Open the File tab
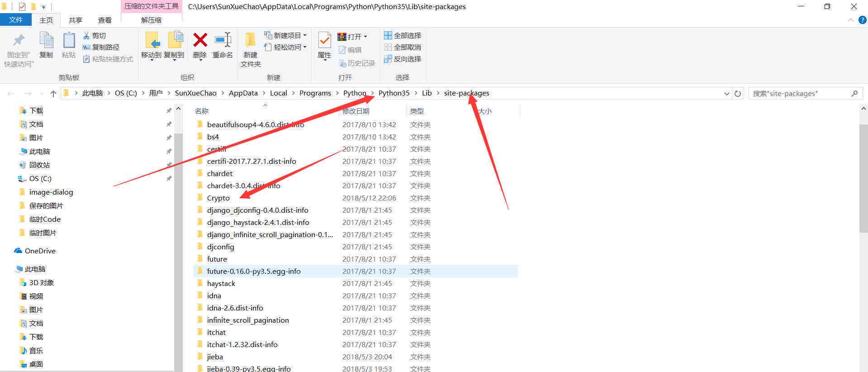Screen dimensions: 868x372 click(16, 20)
